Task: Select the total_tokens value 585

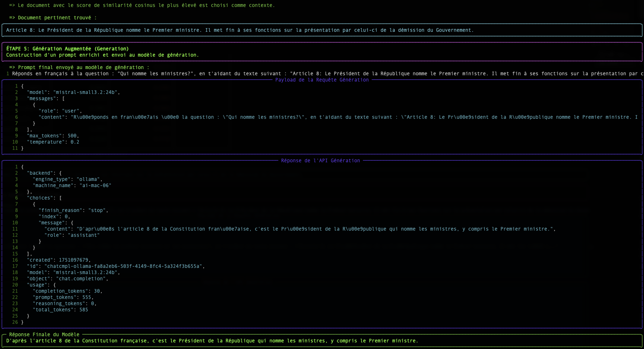Action: pyautogui.click(x=84, y=310)
